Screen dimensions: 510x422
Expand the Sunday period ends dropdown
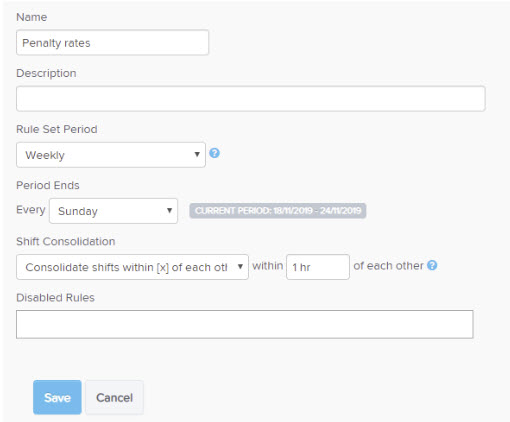113,211
